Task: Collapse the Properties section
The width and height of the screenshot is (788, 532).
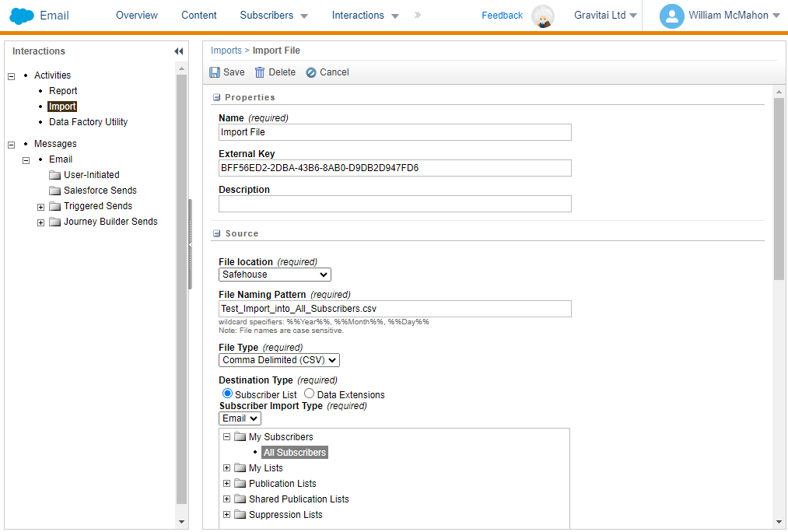Action: tap(216, 97)
